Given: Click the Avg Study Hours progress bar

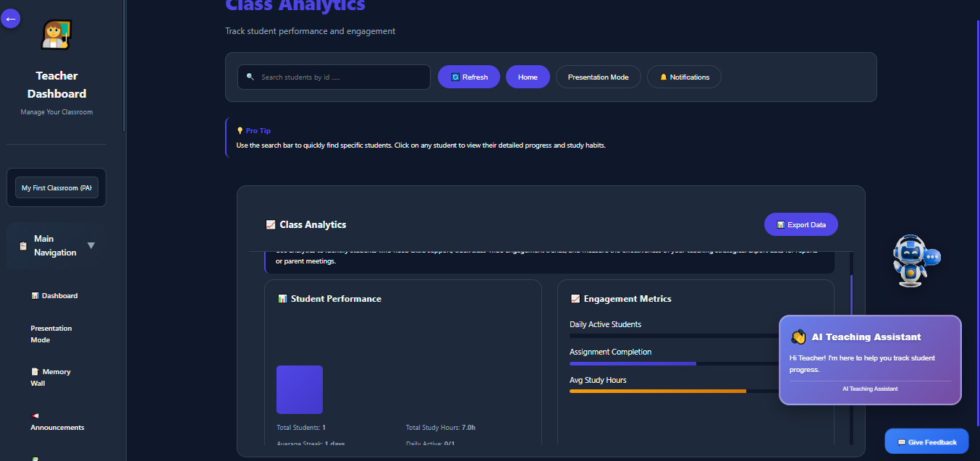Looking at the screenshot, I should pos(657,391).
